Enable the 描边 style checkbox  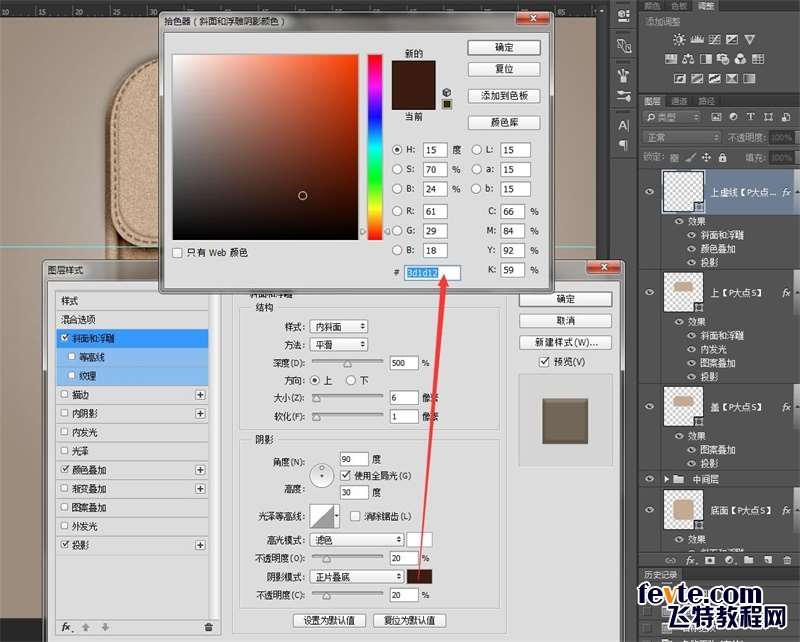pyautogui.click(x=64, y=394)
